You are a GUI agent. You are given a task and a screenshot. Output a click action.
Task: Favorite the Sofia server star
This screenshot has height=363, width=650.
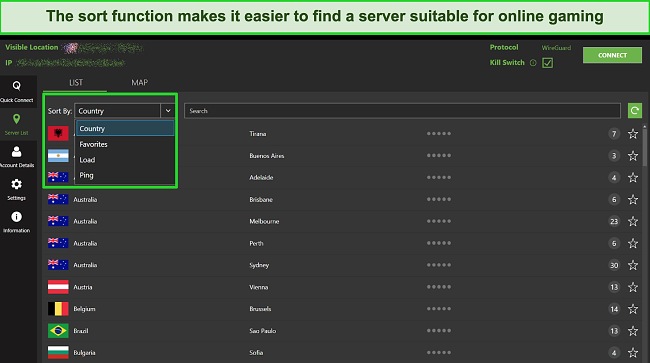pos(633,353)
